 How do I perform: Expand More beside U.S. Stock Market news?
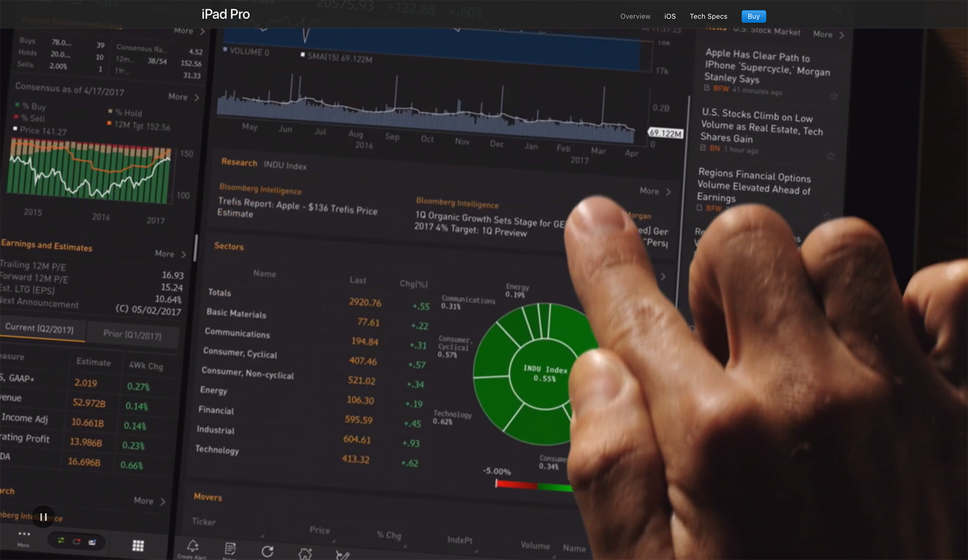coord(828,34)
